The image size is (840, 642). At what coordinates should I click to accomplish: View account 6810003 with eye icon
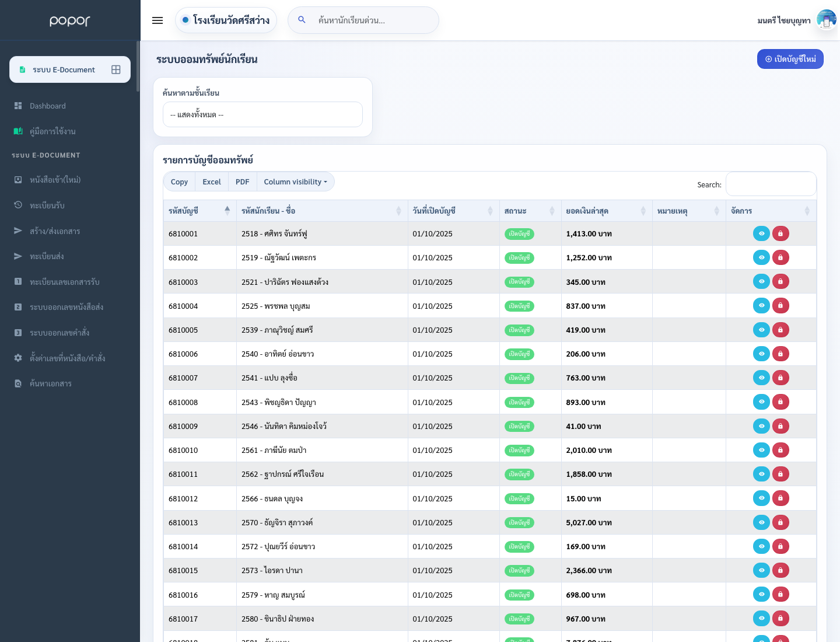coord(761,281)
